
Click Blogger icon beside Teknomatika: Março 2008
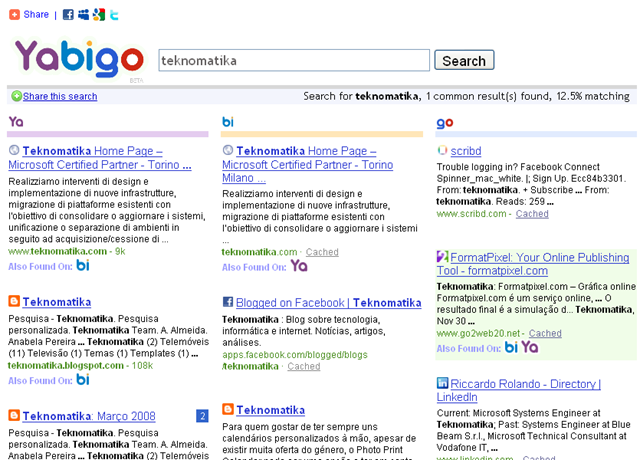[14, 415]
